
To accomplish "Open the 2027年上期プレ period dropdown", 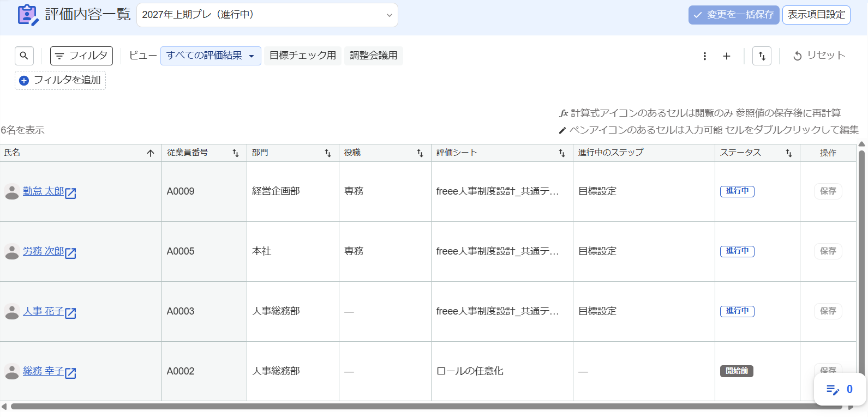I will pos(267,15).
